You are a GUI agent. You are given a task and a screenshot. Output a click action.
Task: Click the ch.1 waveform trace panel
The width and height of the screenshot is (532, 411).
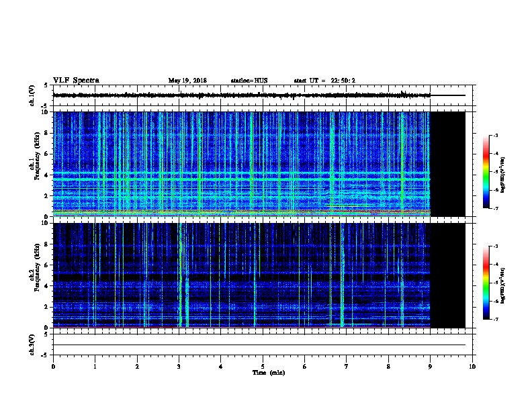pyautogui.click(x=264, y=95)
